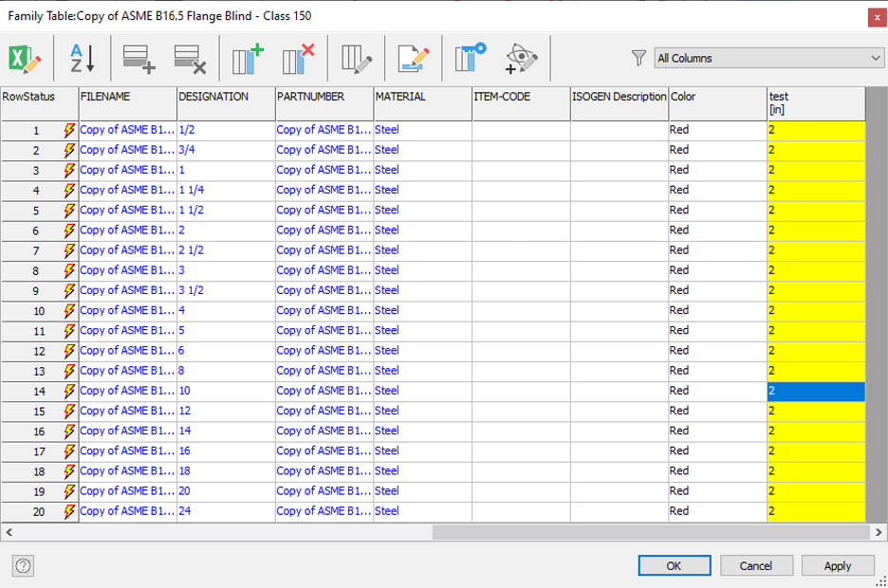The height and width of the screenshot is (588, 888).
Task: Apply the table changes
Action: tap(838, 565)
